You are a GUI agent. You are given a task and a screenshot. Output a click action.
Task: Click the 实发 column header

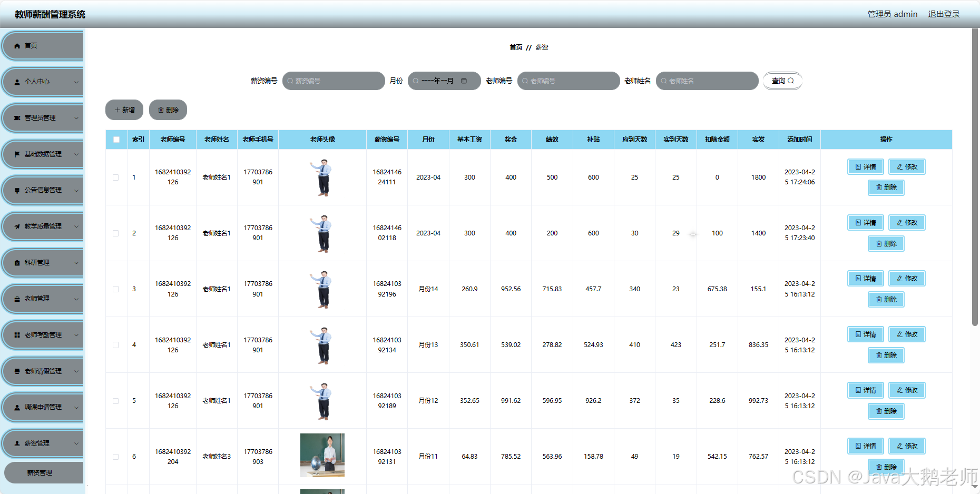coord(758,140)
